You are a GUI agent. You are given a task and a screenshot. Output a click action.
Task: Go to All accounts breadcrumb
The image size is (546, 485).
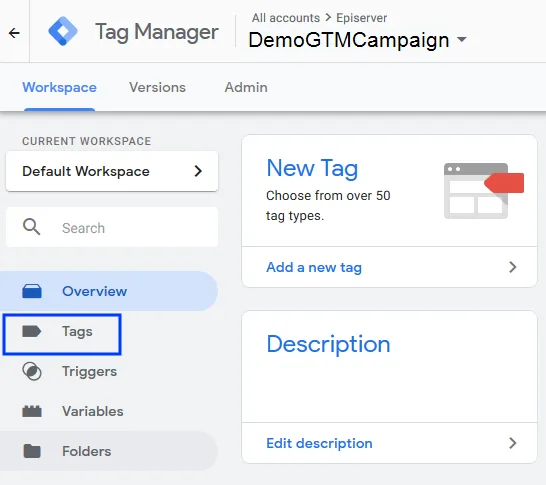pos(286,18)
